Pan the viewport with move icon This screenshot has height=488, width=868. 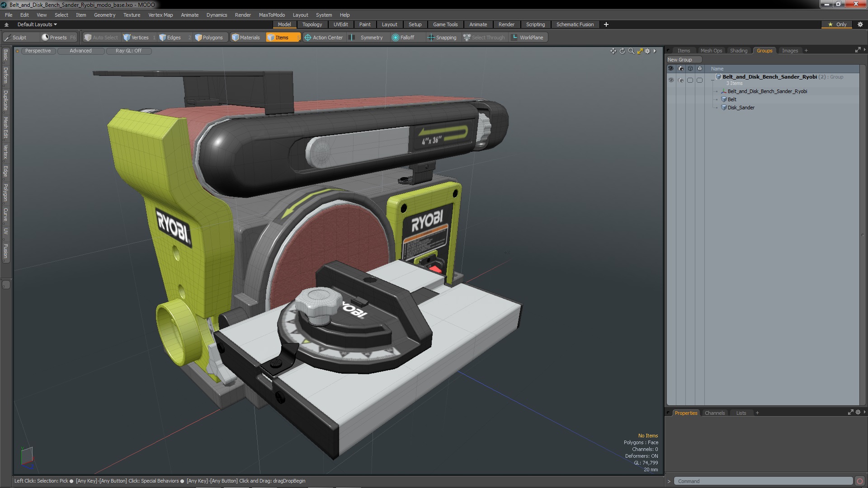point(613,51)
